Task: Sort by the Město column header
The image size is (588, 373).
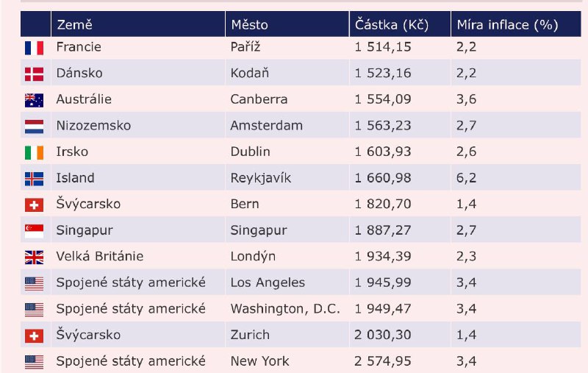Action: pyautogui.click(x=249, y=24)
